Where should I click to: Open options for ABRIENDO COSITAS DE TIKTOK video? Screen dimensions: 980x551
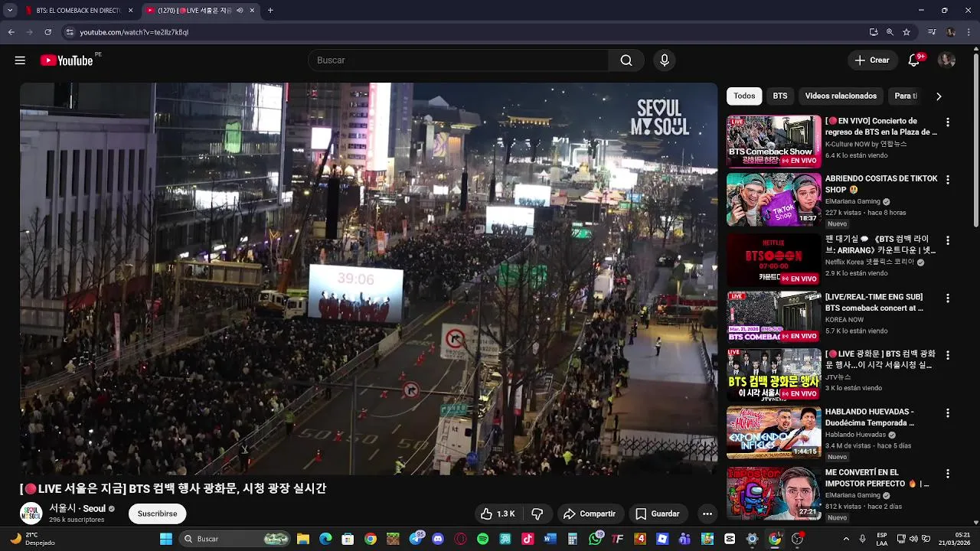tap(948, 180)
